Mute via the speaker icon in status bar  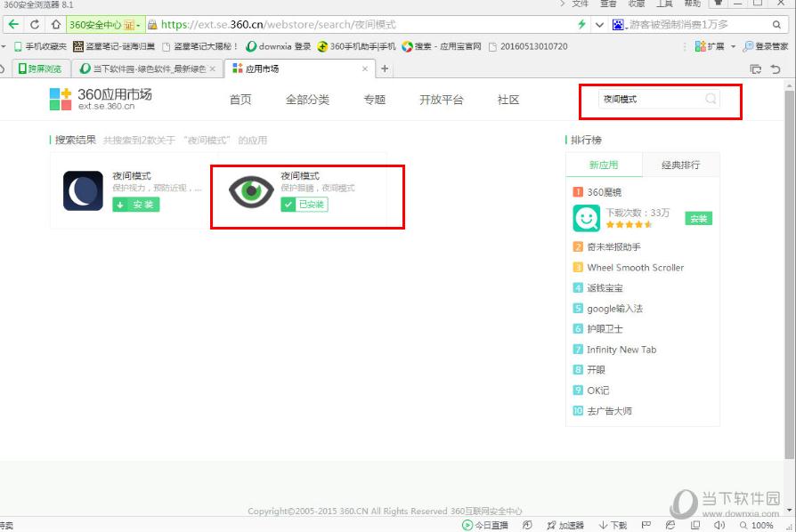pyautogui.click(x=720, y=525)
